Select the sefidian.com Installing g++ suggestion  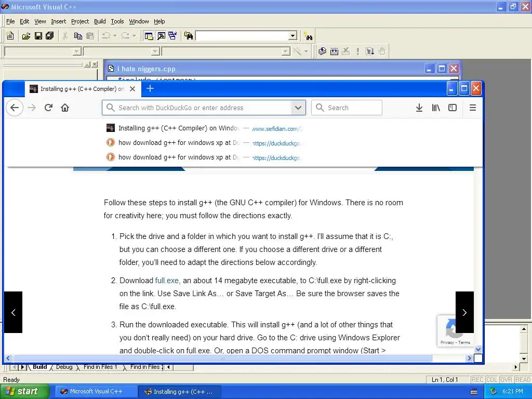point(204,128)
